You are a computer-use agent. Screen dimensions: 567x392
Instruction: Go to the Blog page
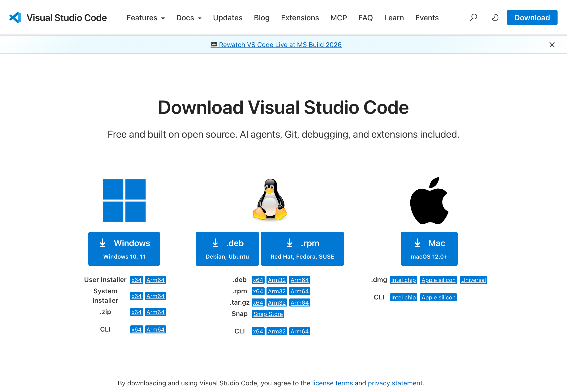[x=262, y=18]
